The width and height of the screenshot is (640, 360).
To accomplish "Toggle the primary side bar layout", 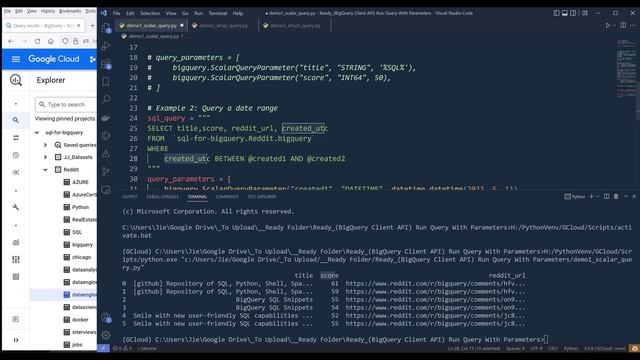I will (x=556, y=13).
